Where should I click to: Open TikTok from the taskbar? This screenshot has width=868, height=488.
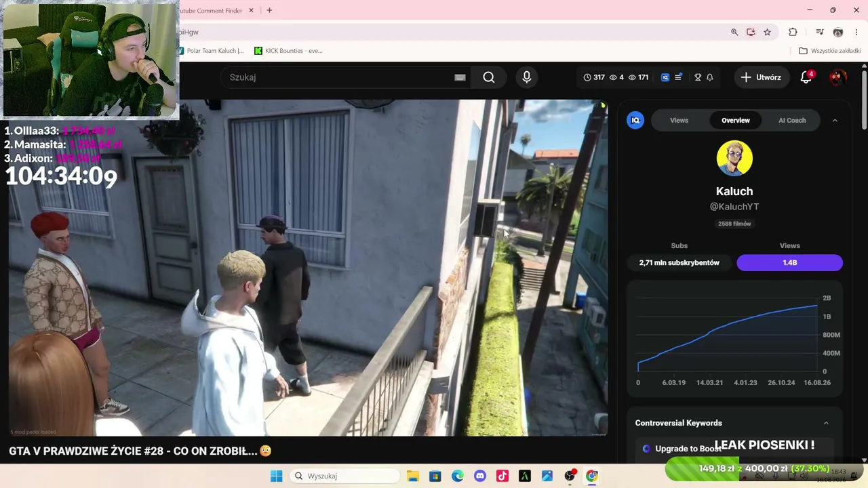[502, 476]
